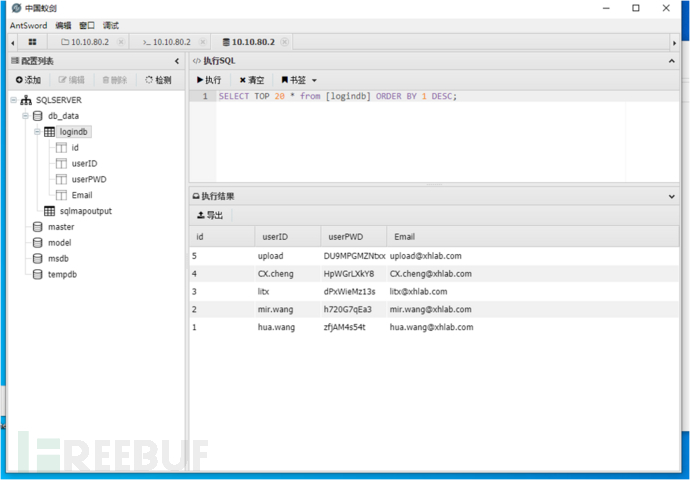
Task: Select the userID cell CX.cheng
Action: point(275,274)
